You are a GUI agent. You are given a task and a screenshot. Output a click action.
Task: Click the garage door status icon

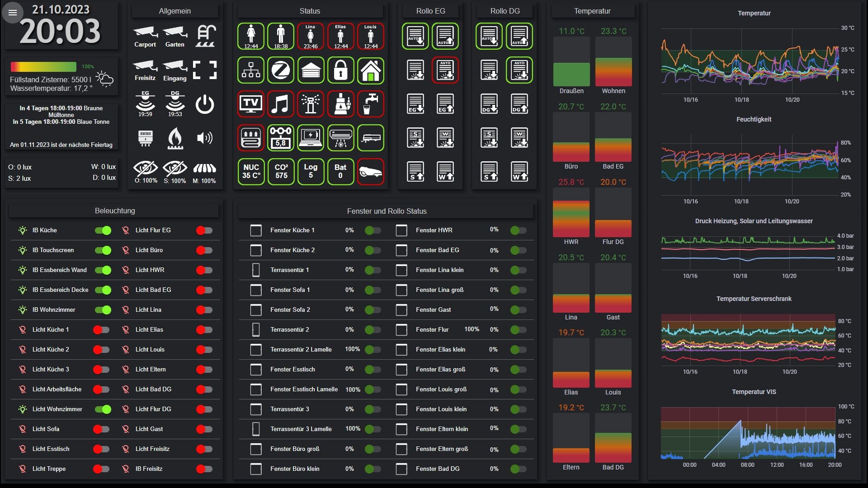tap(311, 70)
